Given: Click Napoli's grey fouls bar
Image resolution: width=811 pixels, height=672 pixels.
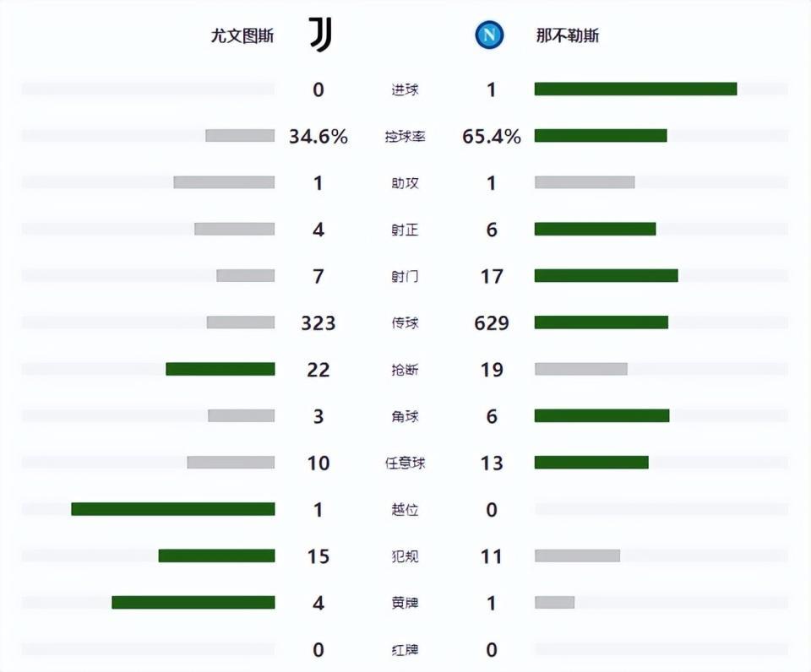Looking at the screenshot, I should click(577, 555).
